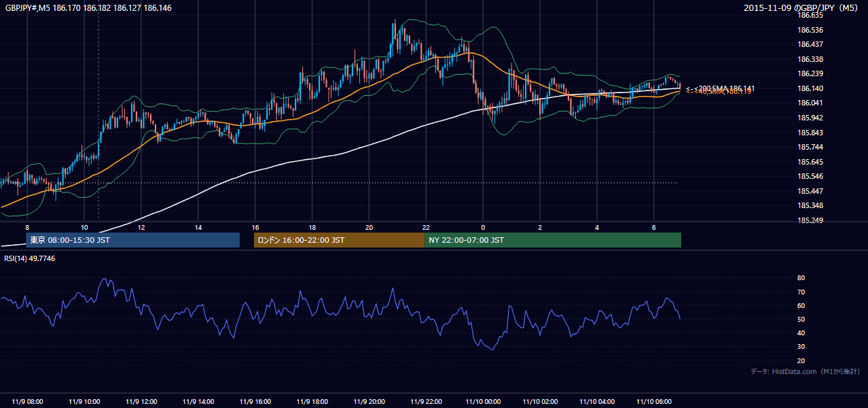Click price level 185.645 on the axis

810,162
